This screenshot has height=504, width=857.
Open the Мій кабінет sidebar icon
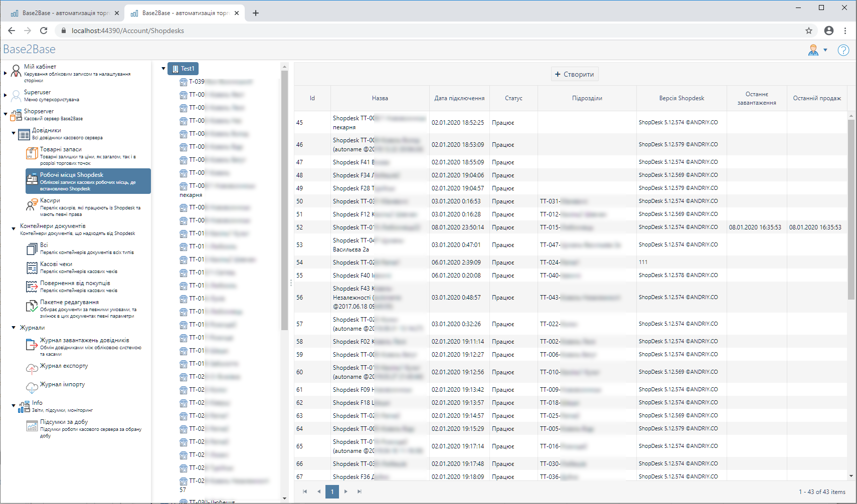tap(16, 71)
